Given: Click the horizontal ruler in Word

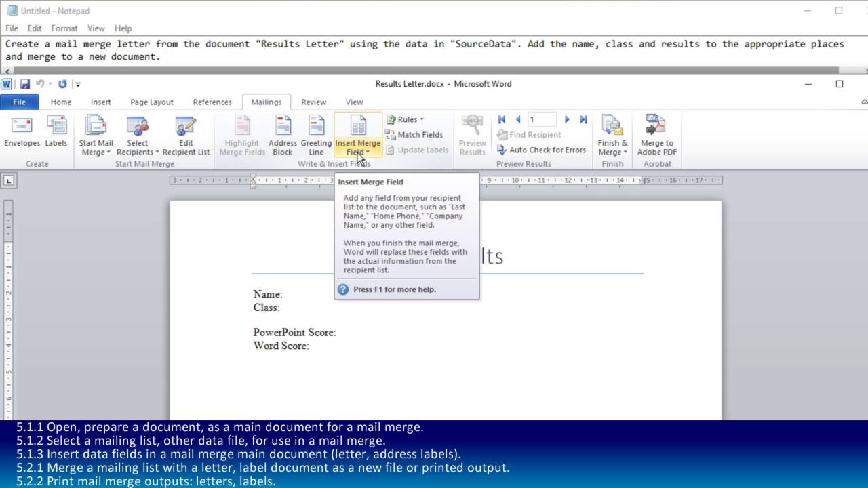Looking at the screenshot, I should pos(446,180).
